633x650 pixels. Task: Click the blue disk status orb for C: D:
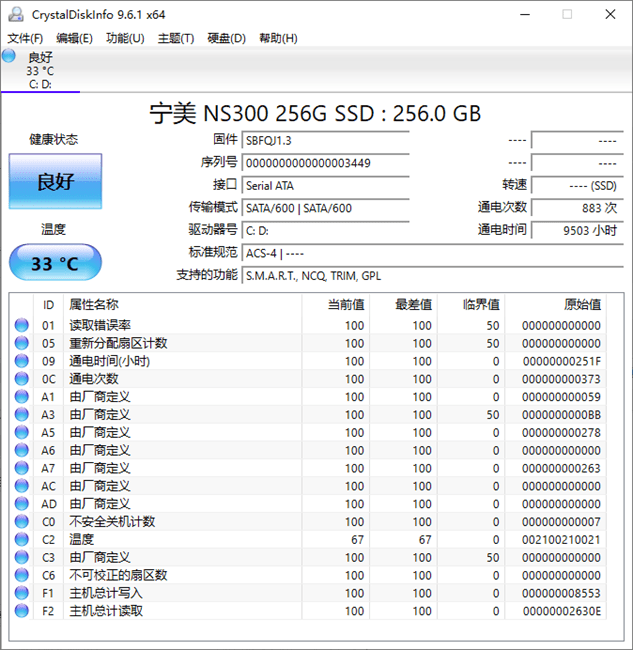(x=9, y=56)
